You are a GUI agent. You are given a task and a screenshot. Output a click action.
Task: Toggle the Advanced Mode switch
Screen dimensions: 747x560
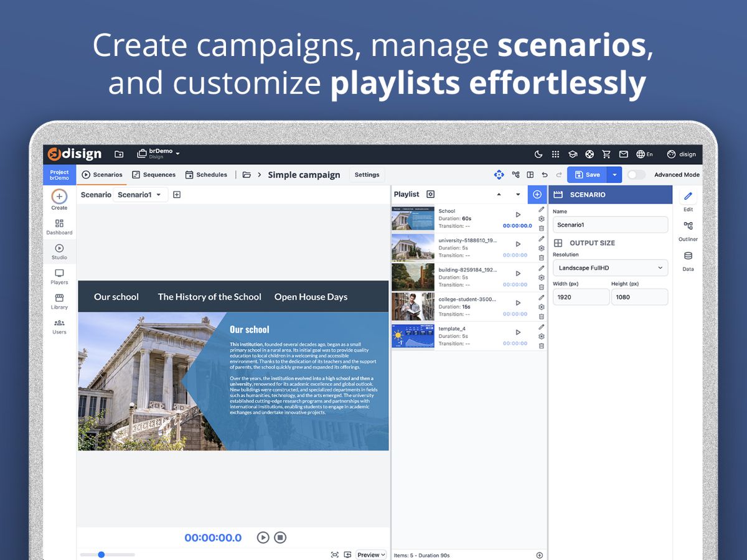click(636, 175)
